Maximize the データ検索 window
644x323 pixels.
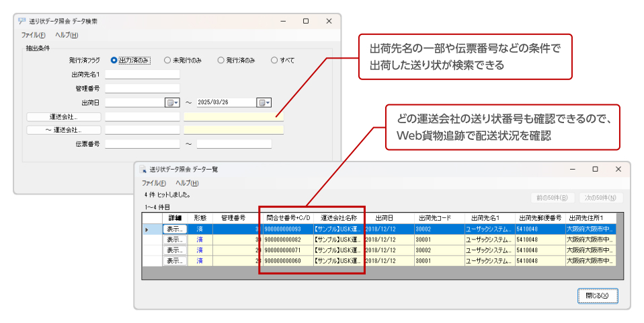pyautogui.click(x=305, y=22)
